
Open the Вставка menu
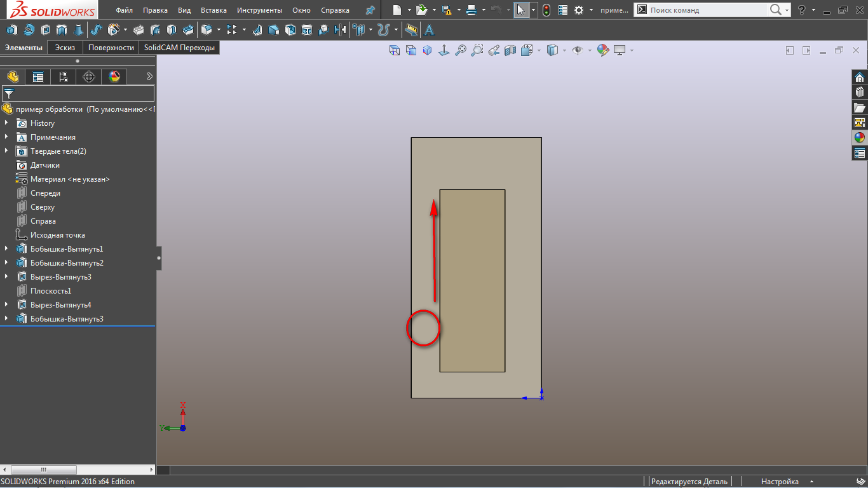[x=214, y=10]
